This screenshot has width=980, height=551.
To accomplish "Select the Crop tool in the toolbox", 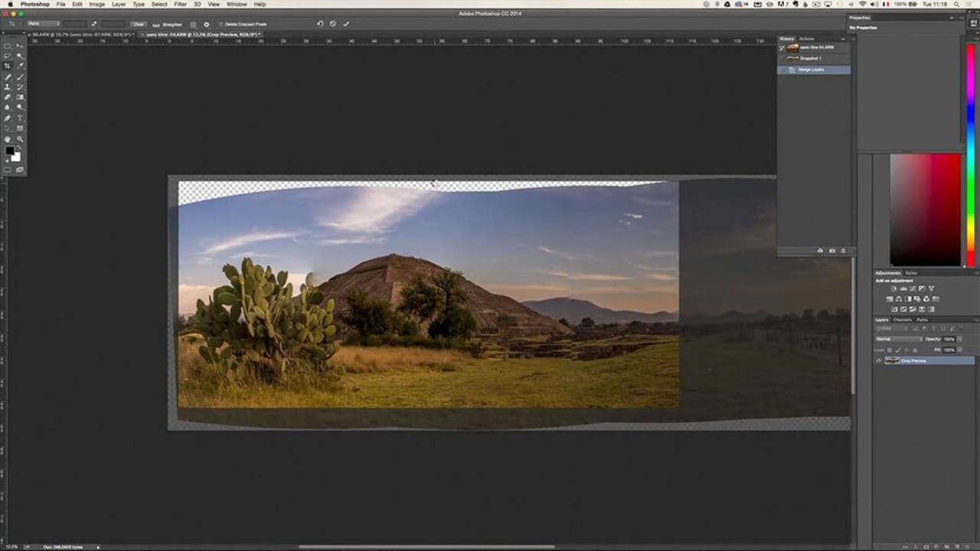I will [x=8, y=66].
